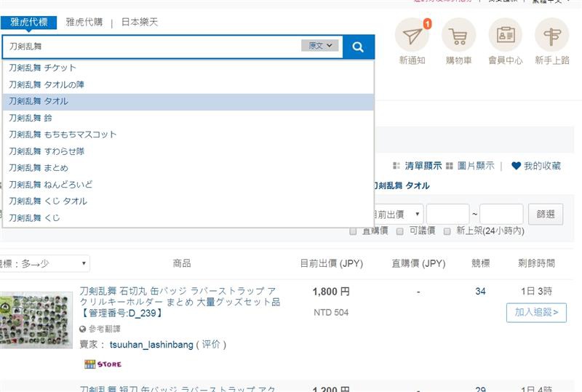Screen dimensions: 582x392
Task: Open the 新手上路 signpost icon
Action: [552, 35]
